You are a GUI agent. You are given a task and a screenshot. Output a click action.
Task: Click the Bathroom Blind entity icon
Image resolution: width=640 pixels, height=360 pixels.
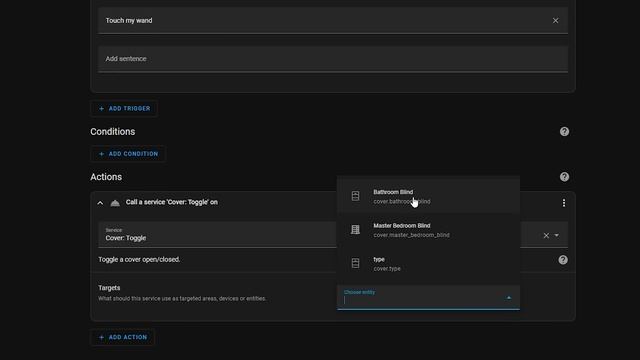point(356,196)
